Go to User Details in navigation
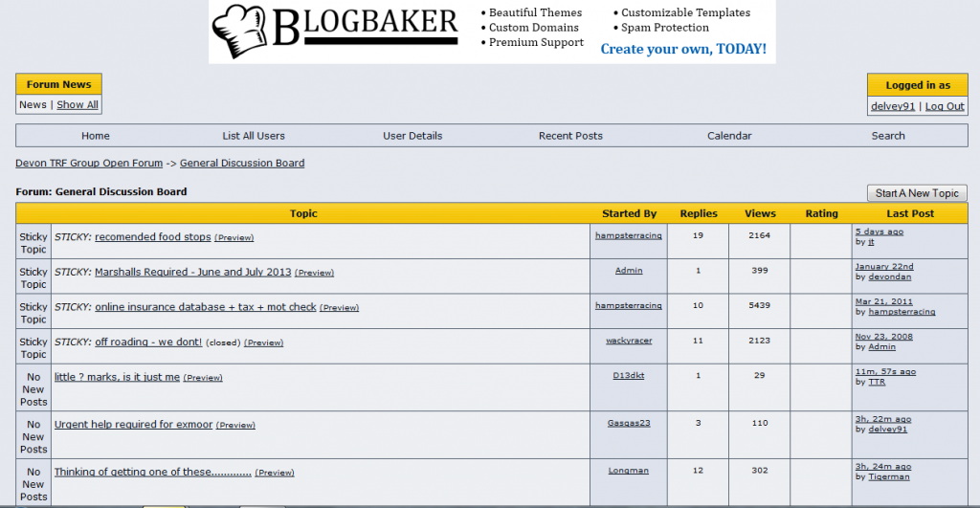The width and height of the screenshot is (980, 508). pyautogui.click(x=412, y=136)
